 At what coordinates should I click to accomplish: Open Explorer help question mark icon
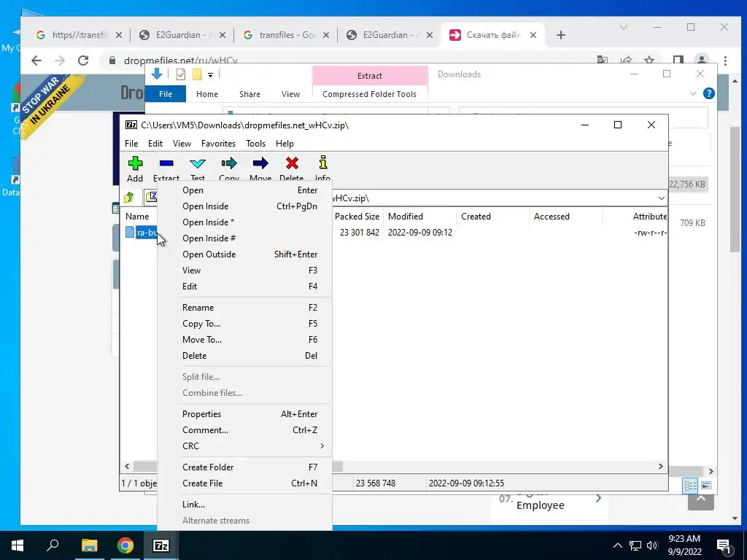709,93
